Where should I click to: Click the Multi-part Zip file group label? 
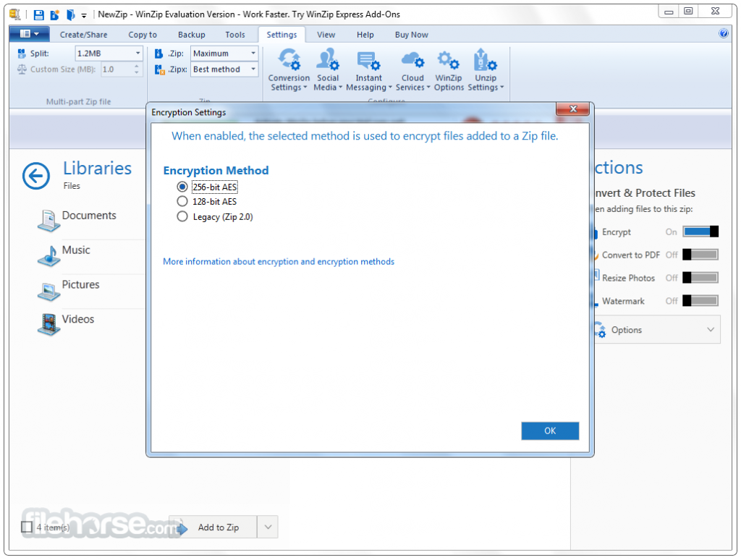coord(78,101)
